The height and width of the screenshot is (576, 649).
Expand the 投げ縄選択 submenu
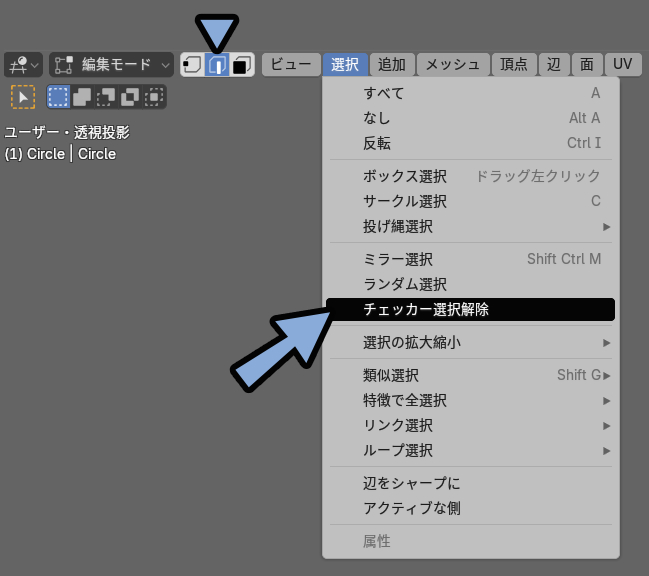pyautogui.click(x=471, y=226)
